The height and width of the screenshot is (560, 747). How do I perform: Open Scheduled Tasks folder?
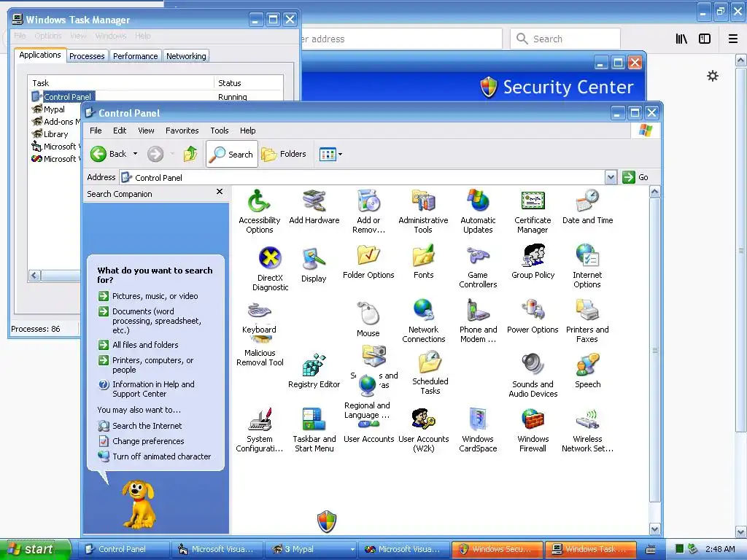click(x=430, y=373)
